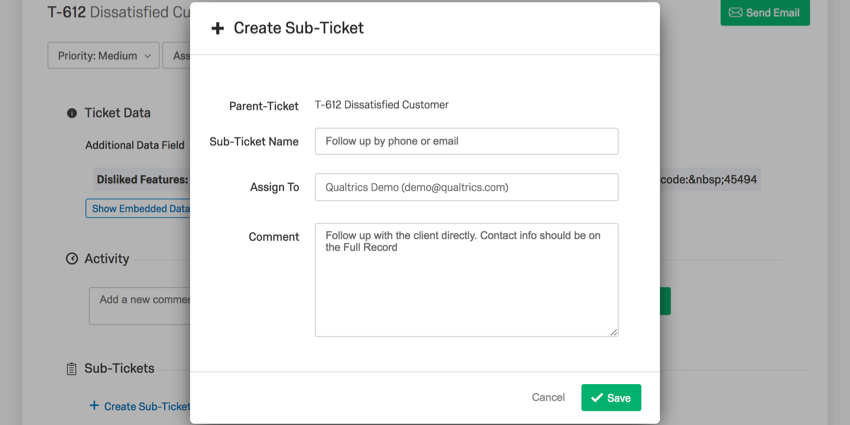The image size is (850, 425).
Task: Click the checkmark icon in Save button
Action: [x=597, y=398]
